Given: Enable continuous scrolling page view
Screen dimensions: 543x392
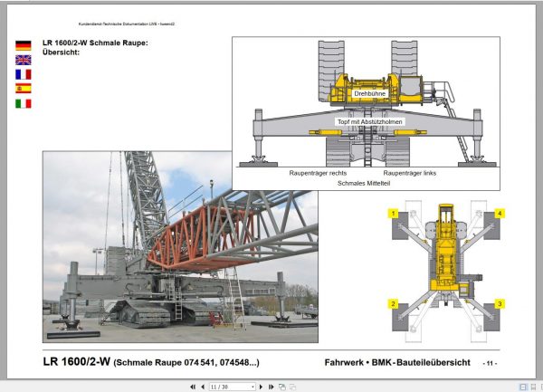Looking at the screenshot, I should 533,387.
